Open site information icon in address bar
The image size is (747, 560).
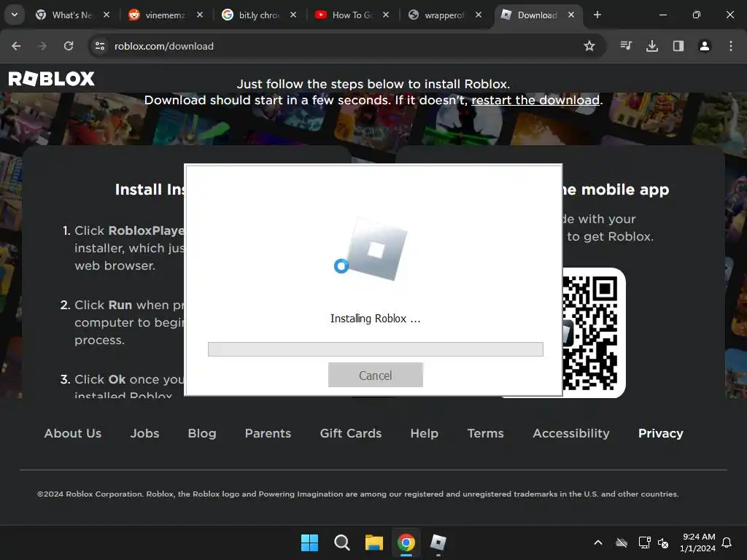[x=100, y=46]
